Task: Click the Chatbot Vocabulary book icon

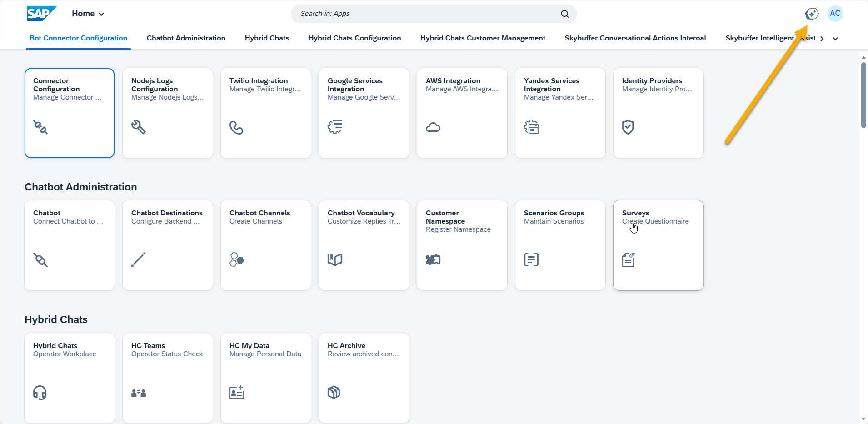Action: point(335,260)
